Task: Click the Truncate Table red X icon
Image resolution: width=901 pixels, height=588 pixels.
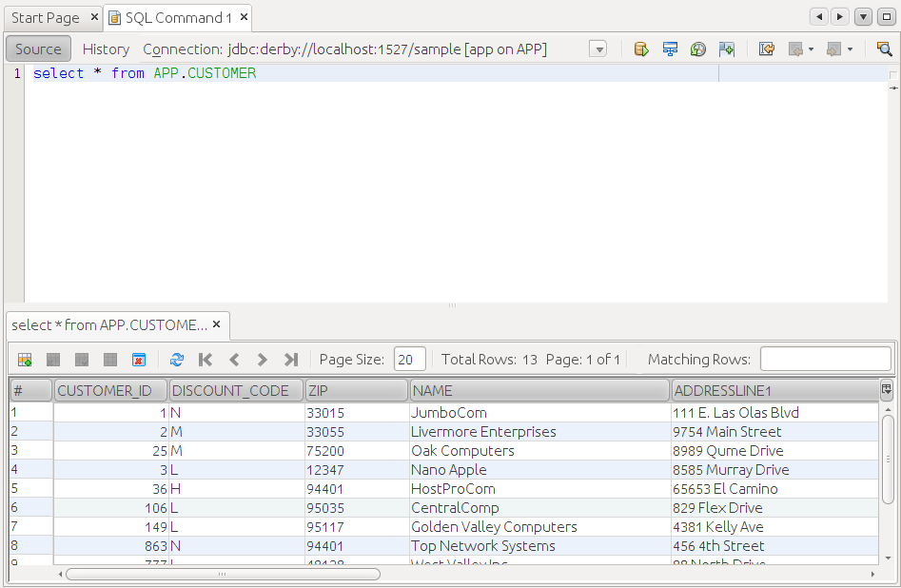Action: (139, 360)
